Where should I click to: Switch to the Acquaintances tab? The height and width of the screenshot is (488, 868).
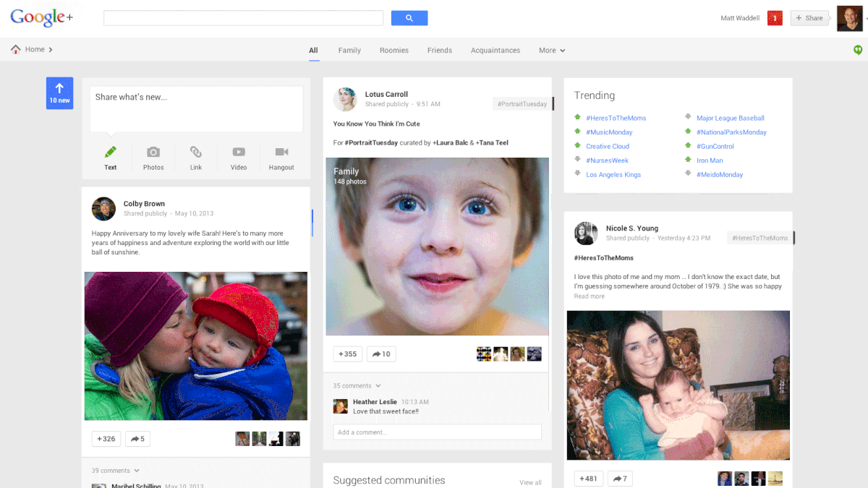tap(495, 51)
